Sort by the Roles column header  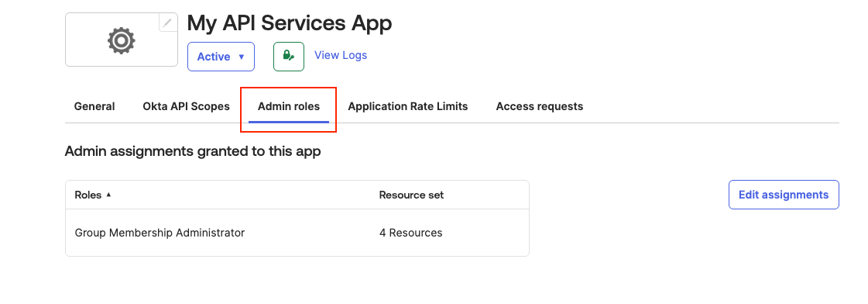pos(92,195)
